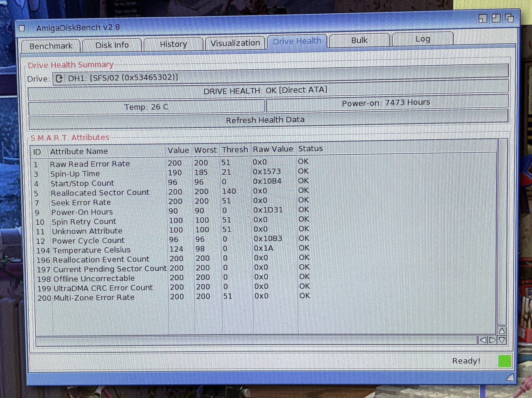This screenshot has width=532, height=398.
Task: Click the DRIVE HEALTH: OK status field
Action: [268, 91]
